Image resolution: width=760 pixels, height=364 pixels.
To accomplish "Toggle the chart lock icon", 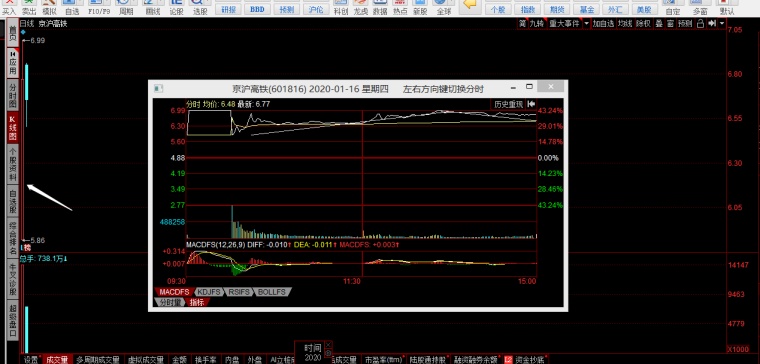I will point(700,23).
